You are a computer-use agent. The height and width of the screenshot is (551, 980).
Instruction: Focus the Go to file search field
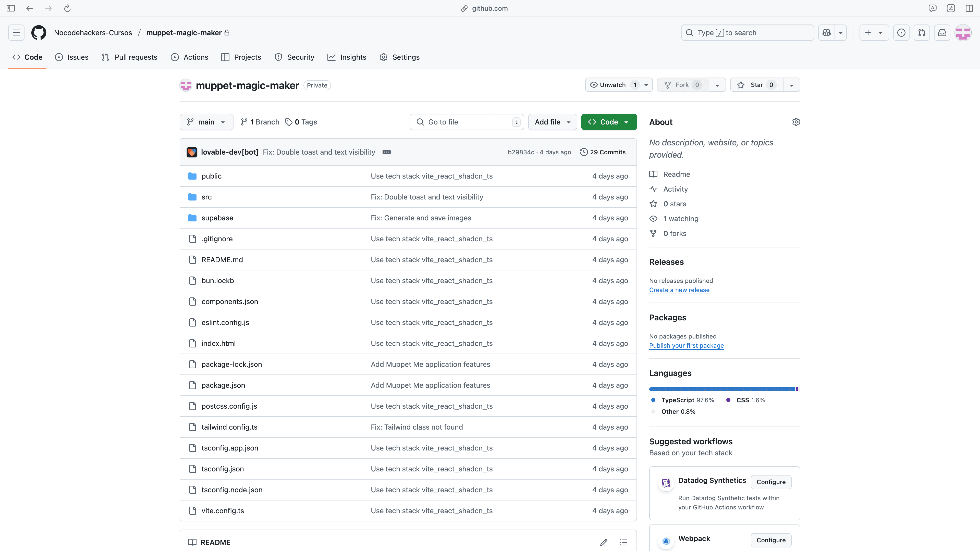[x=467, y=122]
